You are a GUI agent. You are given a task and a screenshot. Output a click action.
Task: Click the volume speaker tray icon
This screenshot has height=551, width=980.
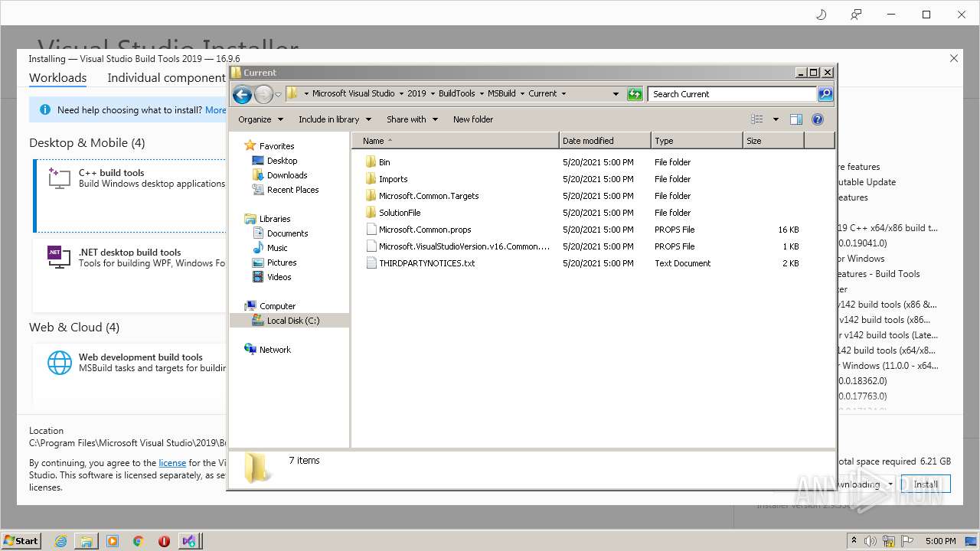[871, 541]
